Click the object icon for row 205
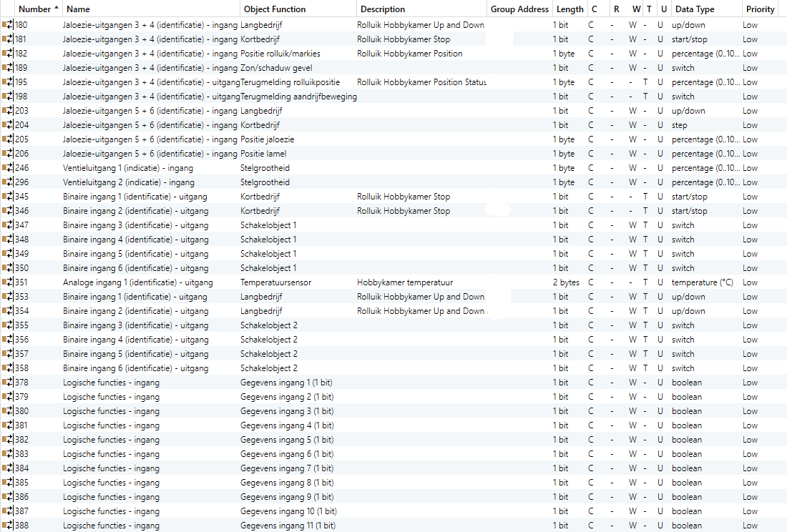Image resolution: width=787 pixels, height=532 pixels. click(8, 139)
